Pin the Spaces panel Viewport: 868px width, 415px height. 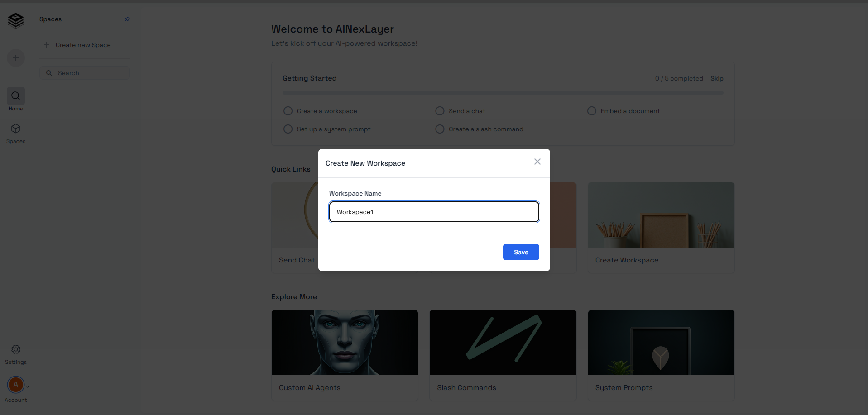(127, 19)
